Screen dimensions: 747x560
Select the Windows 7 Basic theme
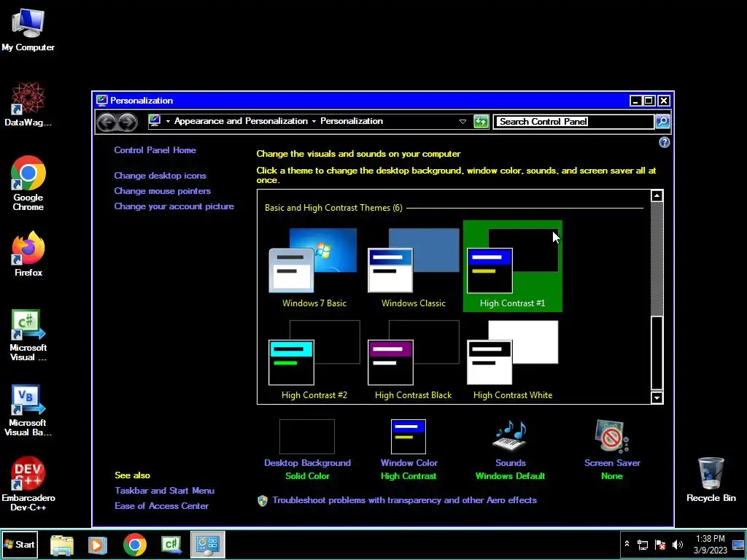pos(314,267)
